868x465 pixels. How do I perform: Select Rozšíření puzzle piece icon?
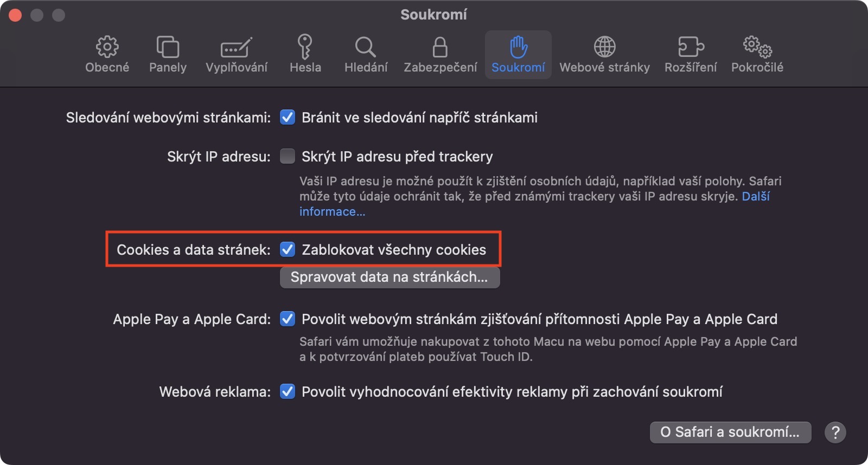click(x=691, y=47)
